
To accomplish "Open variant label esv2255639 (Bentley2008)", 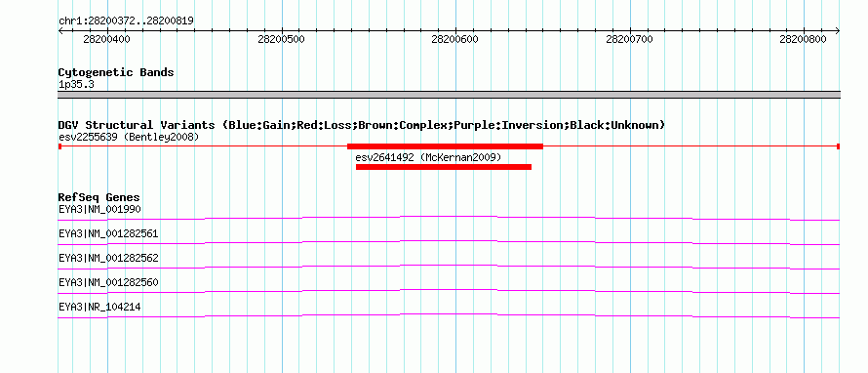I will 129,137.
